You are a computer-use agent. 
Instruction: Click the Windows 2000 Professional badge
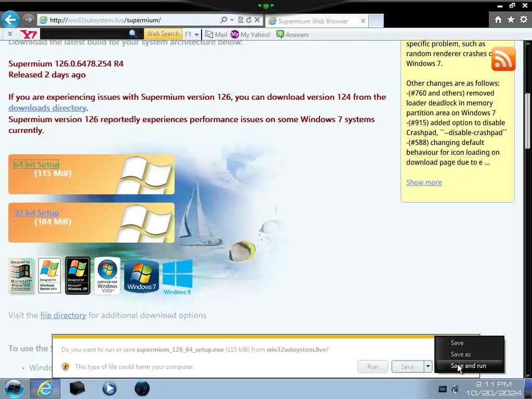(21, 275)
